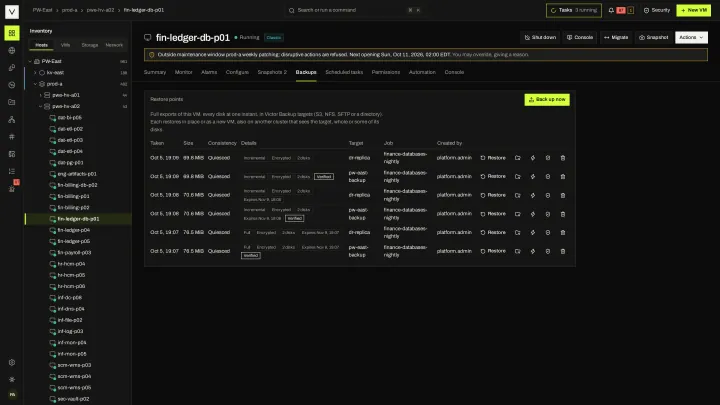This screenshot has height=405, width=720.
Task: Delete 19:07 pw-east-backup full restore point
Action: tap(562, 251)
